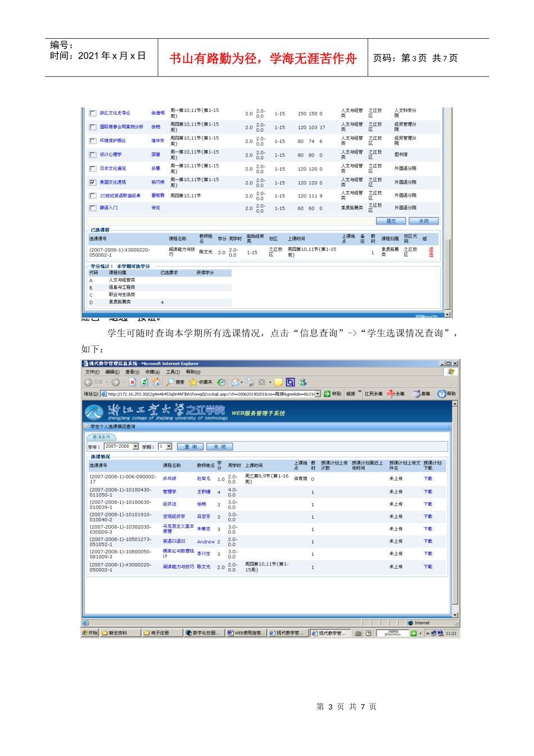Click the 关闭 button next to 查询

coord(219,447)
